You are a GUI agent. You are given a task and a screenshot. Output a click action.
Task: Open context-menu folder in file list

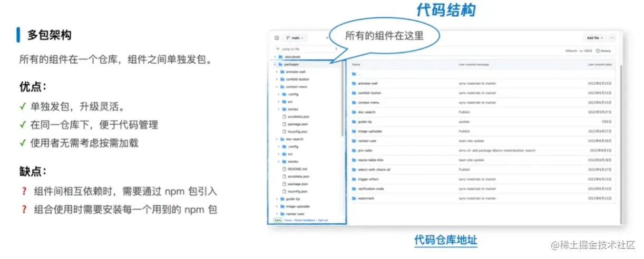coord(368,102)
